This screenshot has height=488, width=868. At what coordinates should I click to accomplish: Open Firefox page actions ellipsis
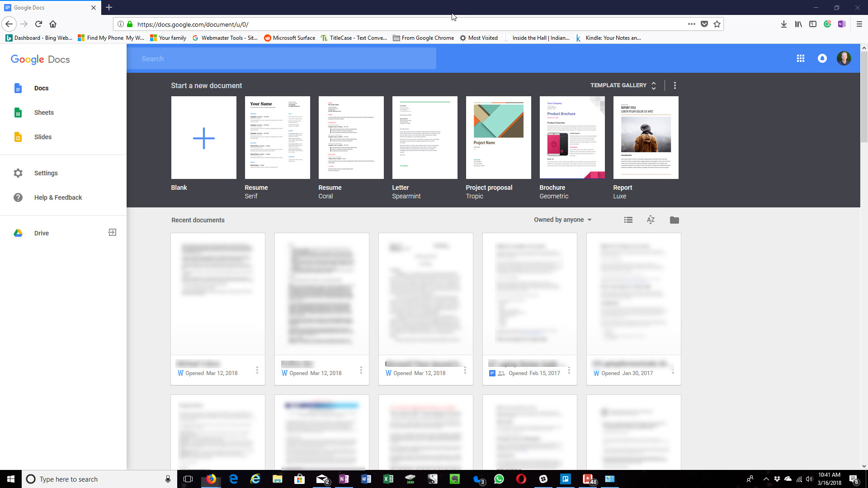click(692, 24)
